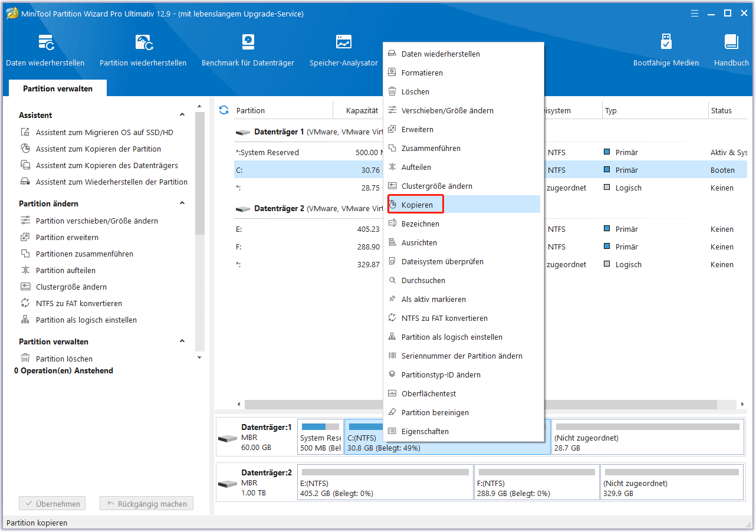Open Partition wiederherstellen toolbar tool
The width and height of the screenshot is (756, 532).
coord(143,50)
